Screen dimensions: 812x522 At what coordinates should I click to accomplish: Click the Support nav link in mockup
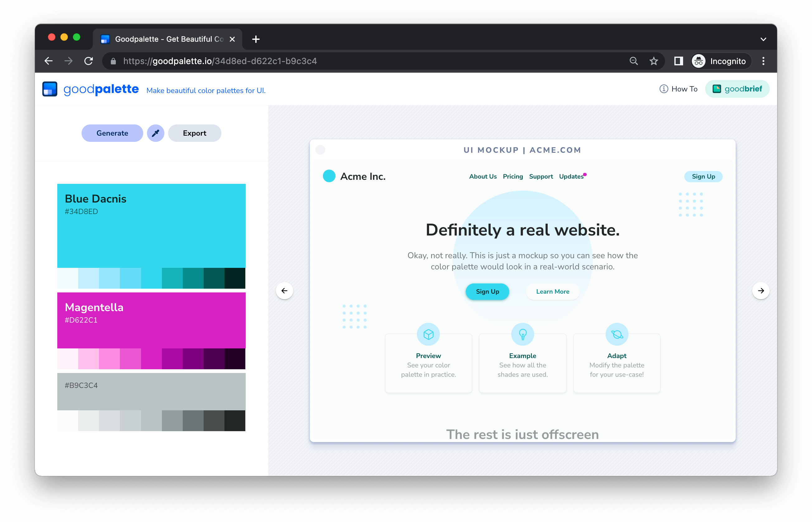[540, 176]
